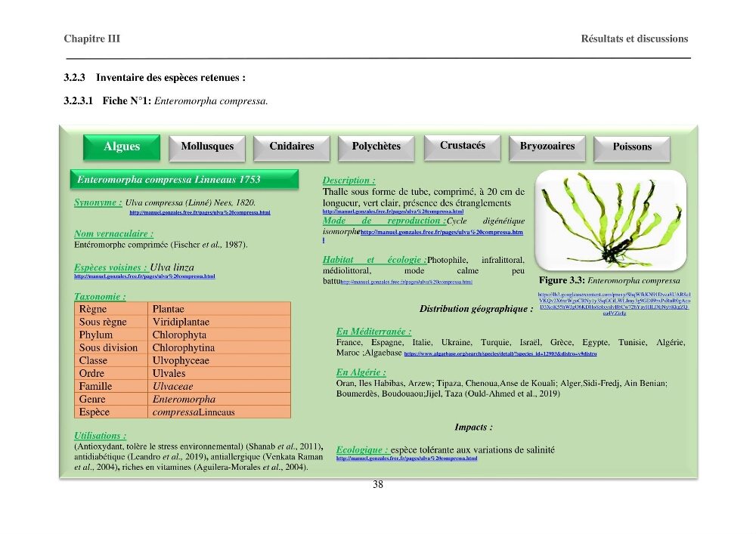Viewport: 756px width, 534px height.
Task: Go to the Crustacés tab
Action: 463,147
